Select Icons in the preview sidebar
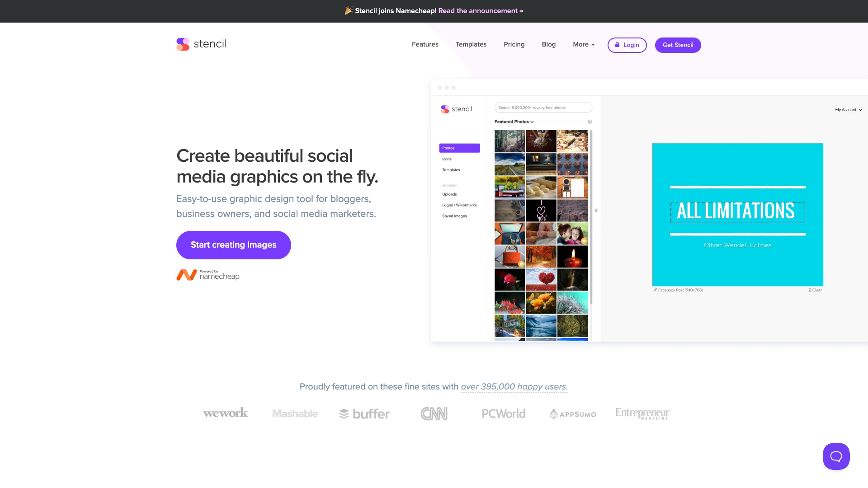 pos(447,159)
